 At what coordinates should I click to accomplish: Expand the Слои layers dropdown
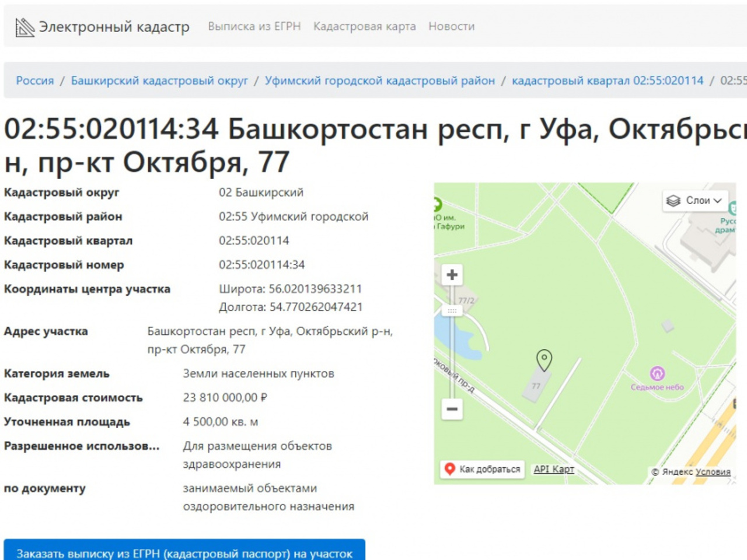(x=694, y=201)
